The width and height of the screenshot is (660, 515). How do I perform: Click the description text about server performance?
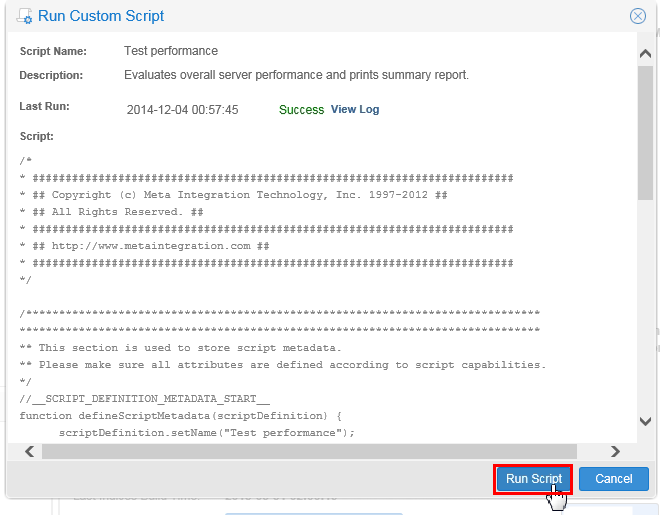[296, 75]
